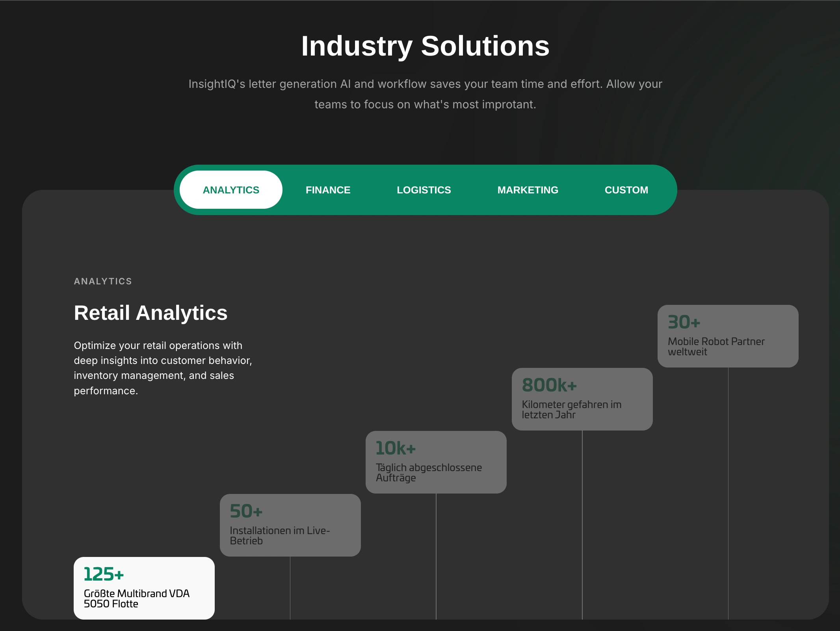Click the 10k+ Täglich abgeschlossene Aufträge card
The width and height of the screenshot is (840, 631).
point(436,462)
